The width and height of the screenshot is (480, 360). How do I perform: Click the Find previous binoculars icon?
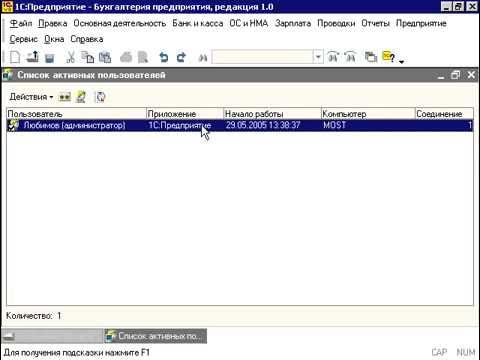tap(333, 57)
